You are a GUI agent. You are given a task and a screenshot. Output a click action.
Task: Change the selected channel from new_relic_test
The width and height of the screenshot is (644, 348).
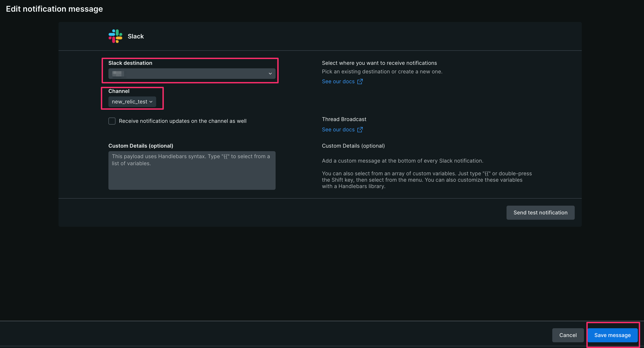pyautogui.click(x=132, y=101)
